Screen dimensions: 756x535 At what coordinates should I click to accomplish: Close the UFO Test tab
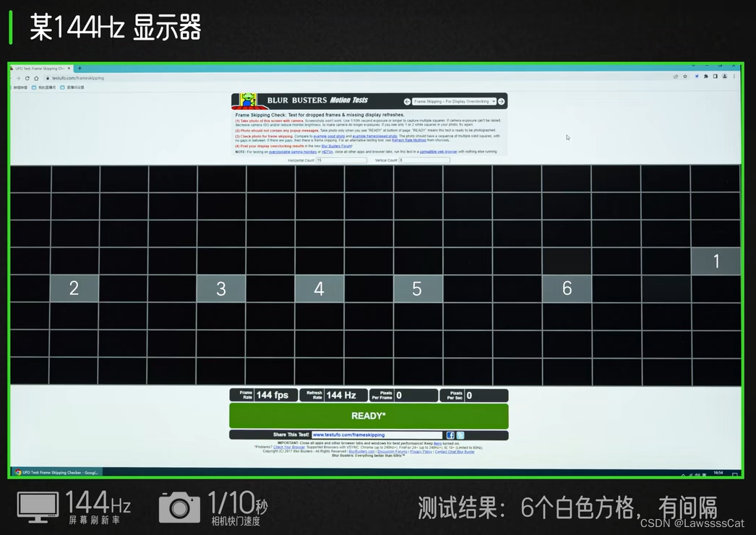click(69, 68)
